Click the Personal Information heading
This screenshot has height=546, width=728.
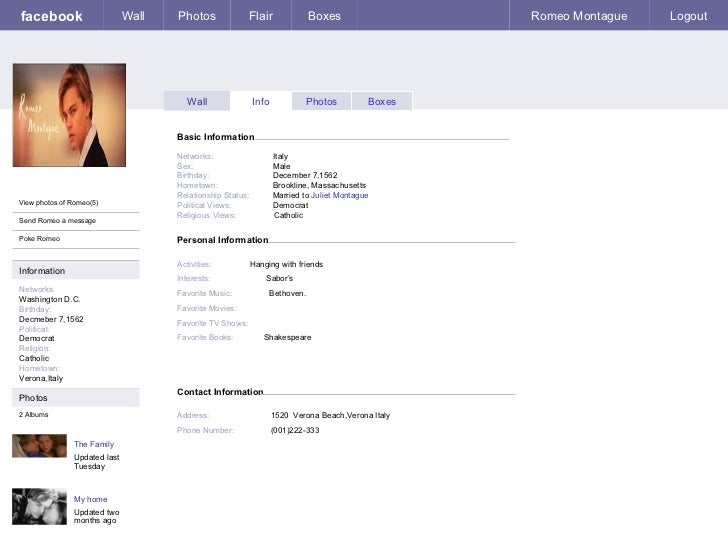[222, 240]
